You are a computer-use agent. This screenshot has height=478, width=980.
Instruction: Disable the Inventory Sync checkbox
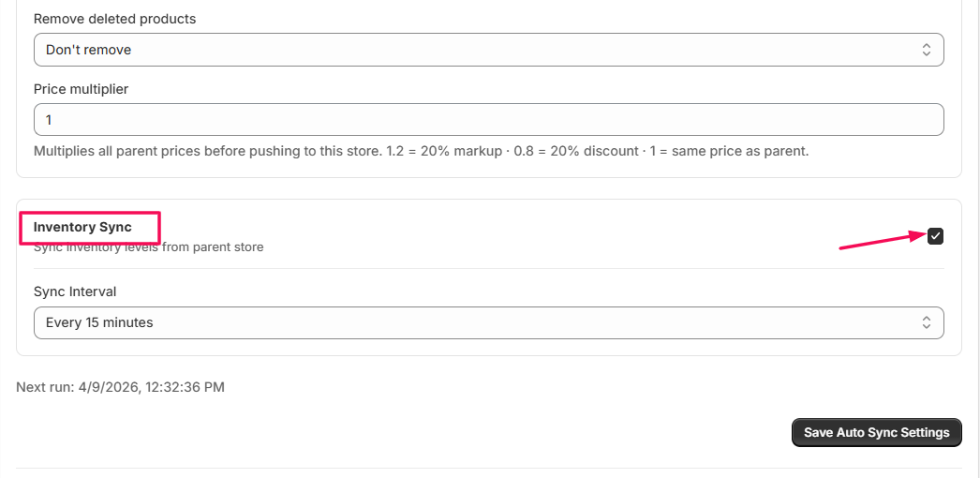coord(935,236)
